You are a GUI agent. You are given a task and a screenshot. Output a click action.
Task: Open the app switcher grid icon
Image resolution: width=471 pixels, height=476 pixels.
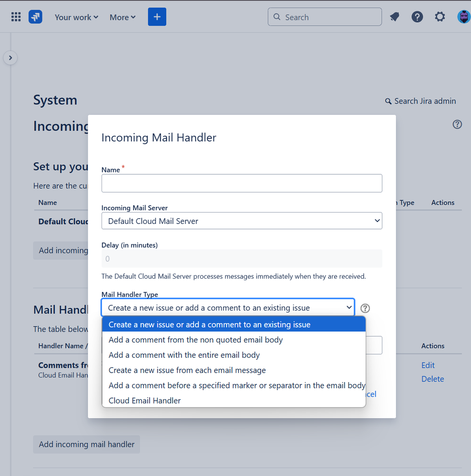pos(16,17)
